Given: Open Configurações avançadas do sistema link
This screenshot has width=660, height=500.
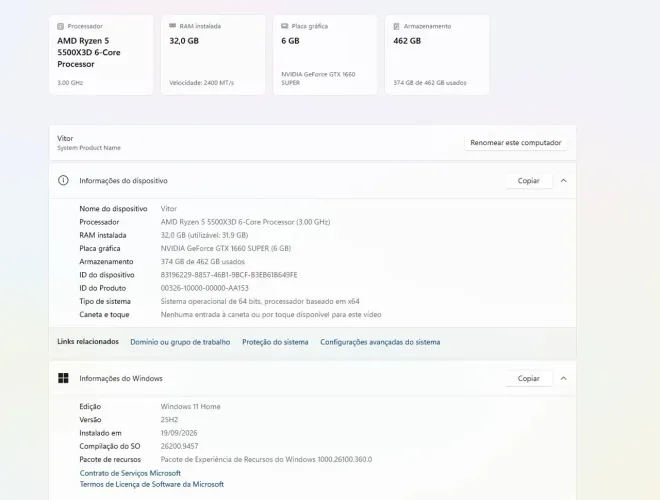Looking at the screenshot, I should click(x=380, y=342).
